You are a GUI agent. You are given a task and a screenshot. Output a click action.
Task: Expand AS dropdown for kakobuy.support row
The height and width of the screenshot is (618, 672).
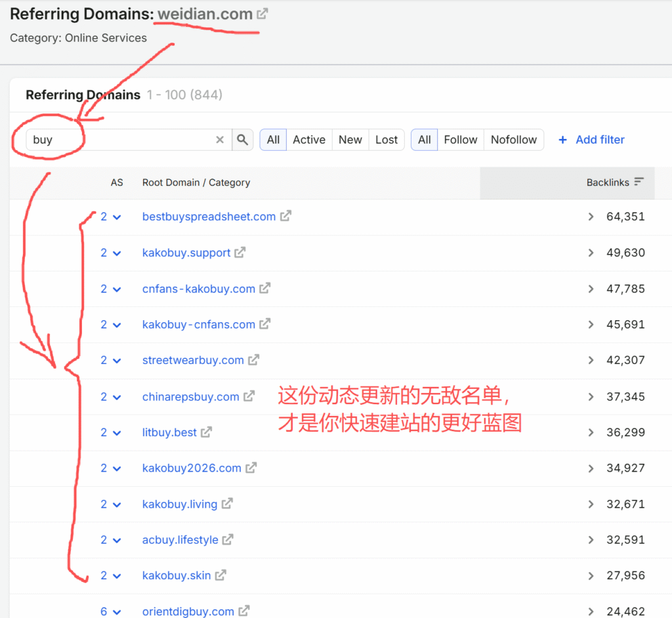117,253
